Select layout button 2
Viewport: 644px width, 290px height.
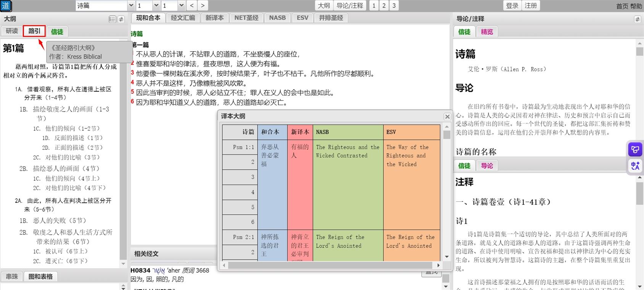click(384, 6)
